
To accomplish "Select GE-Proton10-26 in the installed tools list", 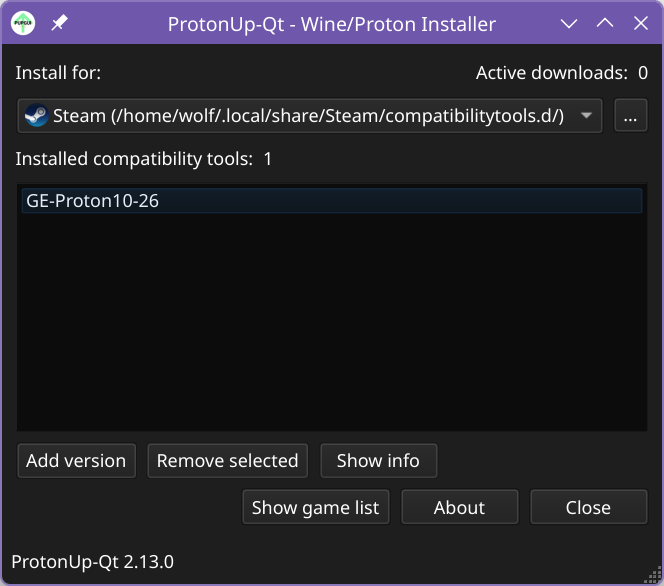I will click(x=93, y=201).
